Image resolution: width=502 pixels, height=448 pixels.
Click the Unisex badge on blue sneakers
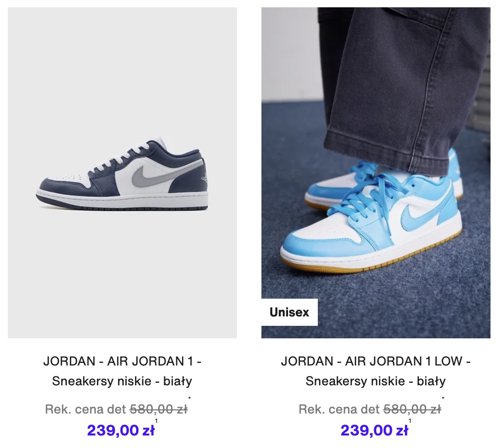[290, 312]
